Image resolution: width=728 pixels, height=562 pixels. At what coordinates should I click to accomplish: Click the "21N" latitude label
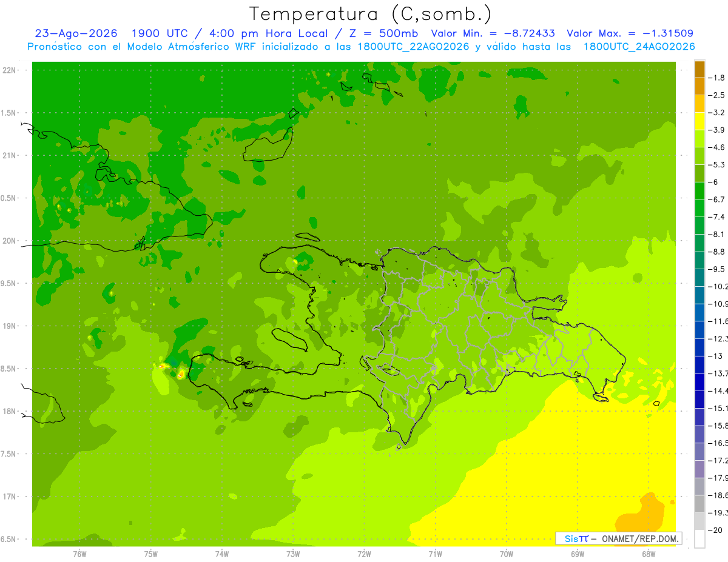click(x=10, y=156)
